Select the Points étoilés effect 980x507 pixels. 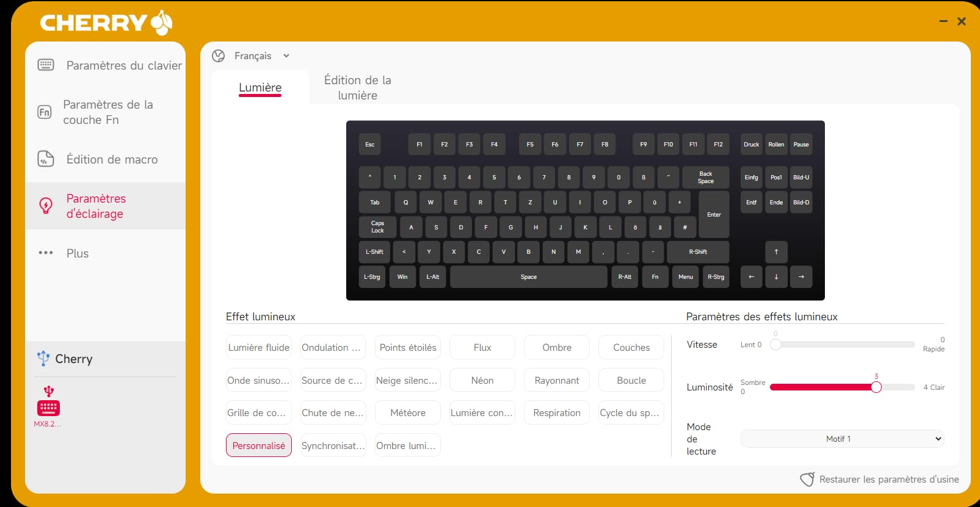coord(408,347)
